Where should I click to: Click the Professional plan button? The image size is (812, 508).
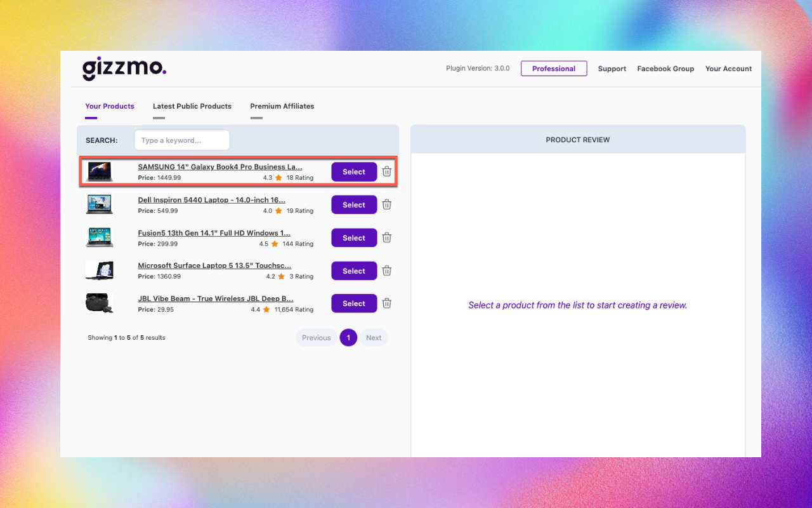pyautogui.click(x=554, y=69)
